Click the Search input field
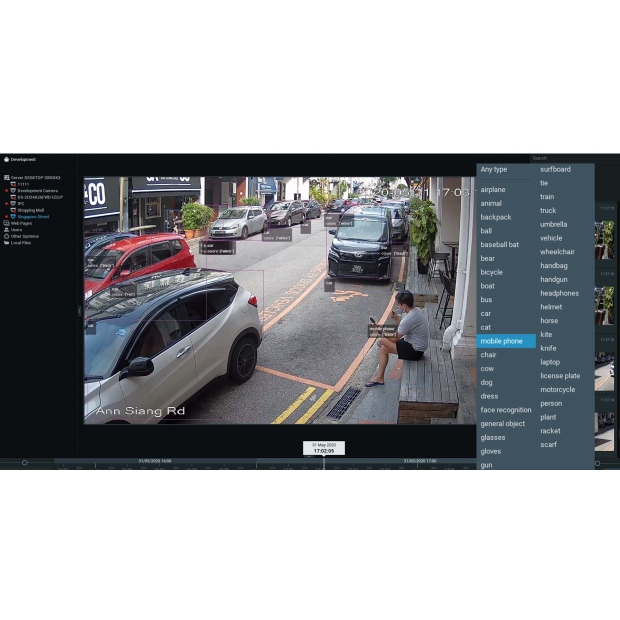The height and width of the screenshot is (620, 620). coord(560,158)
